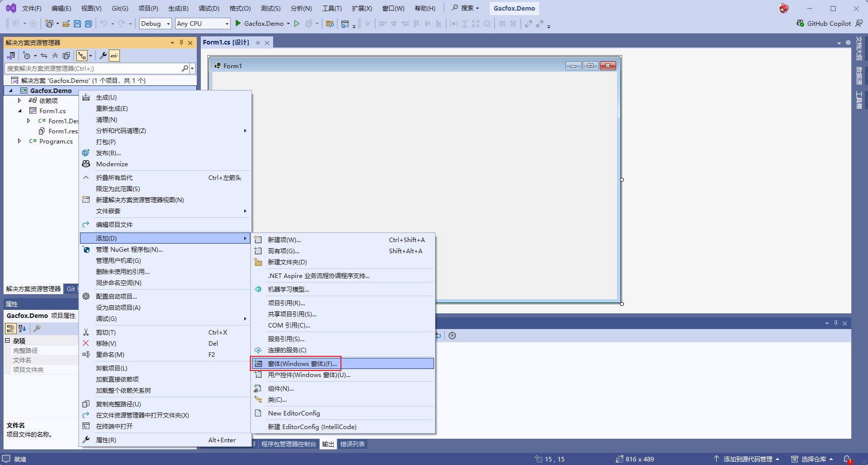Click the green Start debugging arrow
Screen dimensions: 868x465
tap(238, 23)
